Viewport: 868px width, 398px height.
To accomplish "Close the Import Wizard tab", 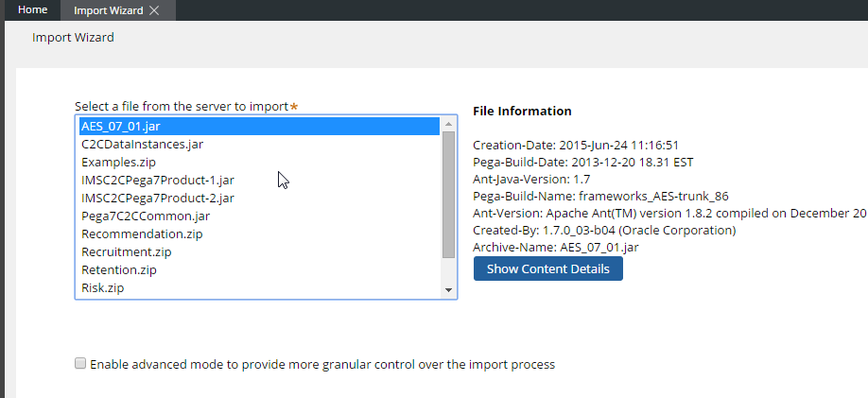I will 154,10.
